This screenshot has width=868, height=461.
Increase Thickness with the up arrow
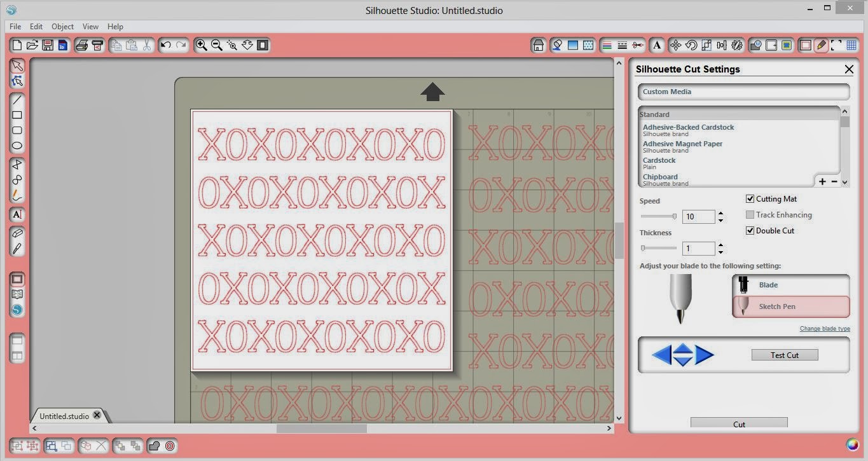[720, 245]
